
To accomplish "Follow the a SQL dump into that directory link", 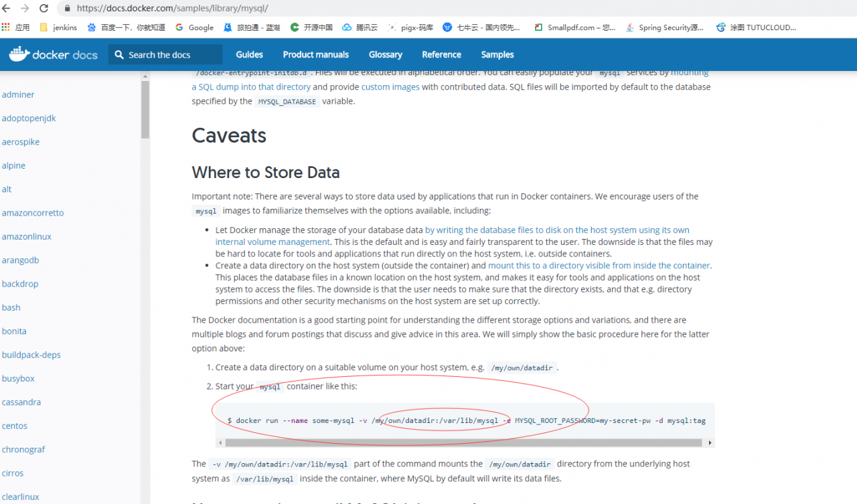I will click(x=251, y=87).
